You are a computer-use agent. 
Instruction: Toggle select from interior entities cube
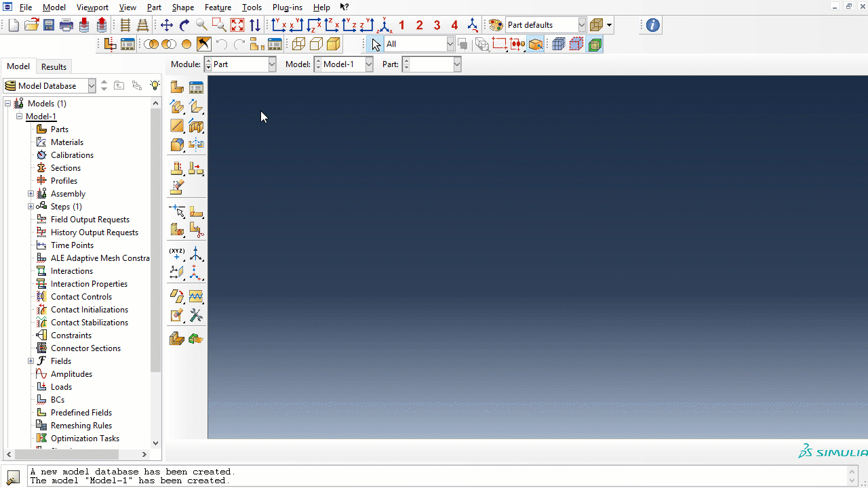576,44
